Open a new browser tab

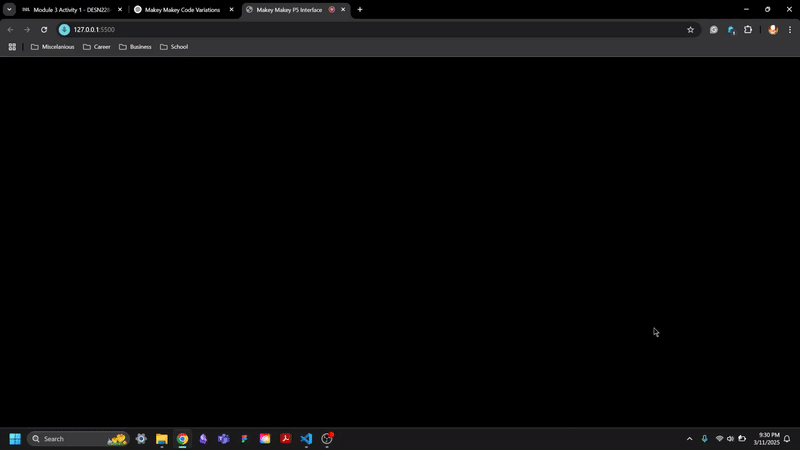coord(360,10)
